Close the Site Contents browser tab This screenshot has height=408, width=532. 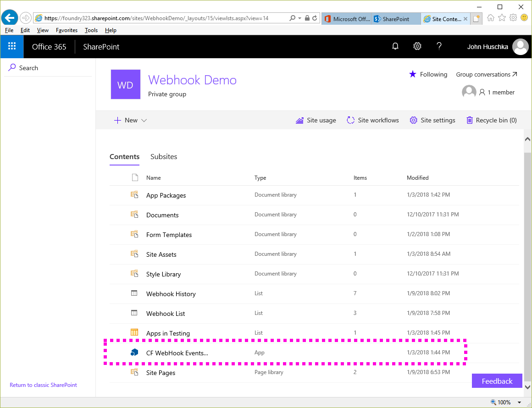[465, 19]
